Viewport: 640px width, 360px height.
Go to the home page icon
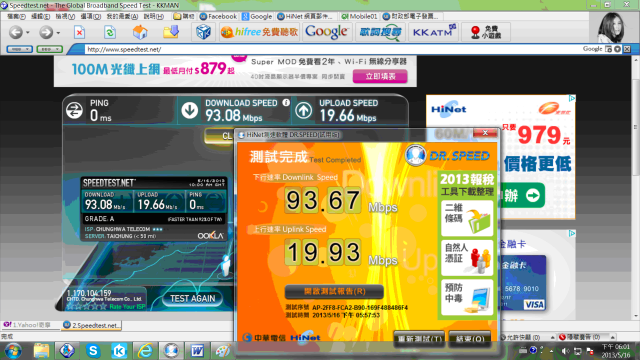(x=140, y=32)
